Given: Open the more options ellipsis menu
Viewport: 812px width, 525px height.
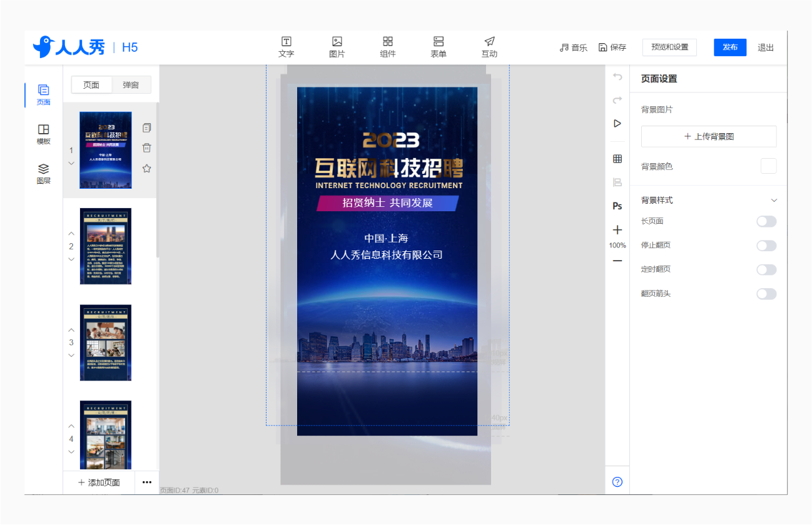Looking at the screenshot, I should (147, 482).
